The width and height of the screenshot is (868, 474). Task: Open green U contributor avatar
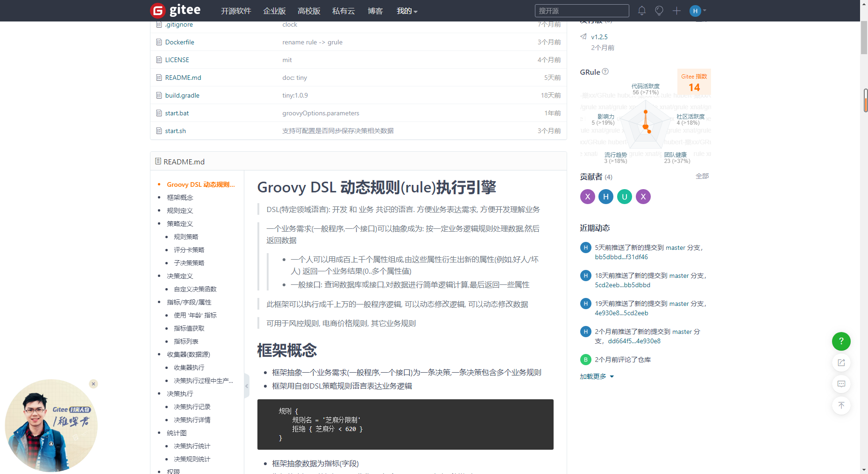tap(625, 197)
